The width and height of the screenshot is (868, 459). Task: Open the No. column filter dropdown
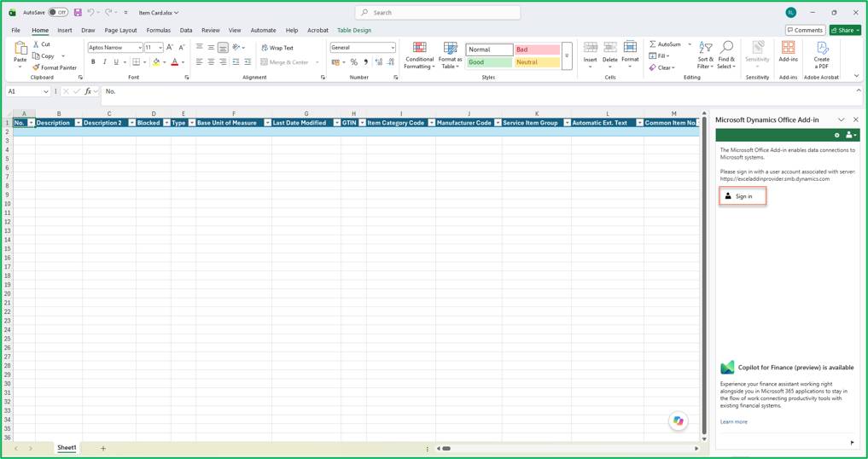pos(32,123)
